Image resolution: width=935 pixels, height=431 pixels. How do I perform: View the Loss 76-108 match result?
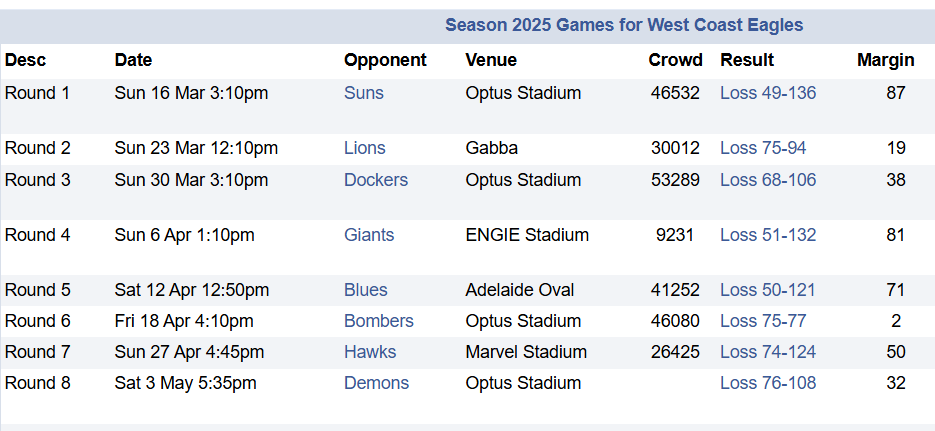pos(768,383)
